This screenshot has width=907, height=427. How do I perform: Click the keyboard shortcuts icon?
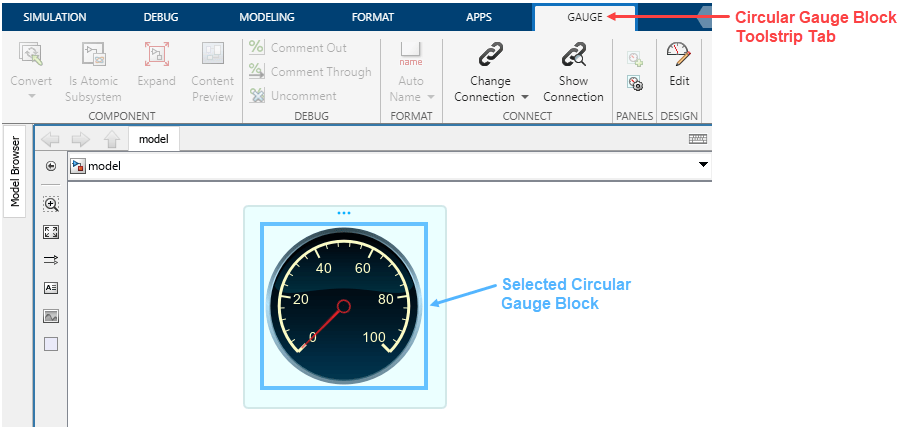coord(698,139)
